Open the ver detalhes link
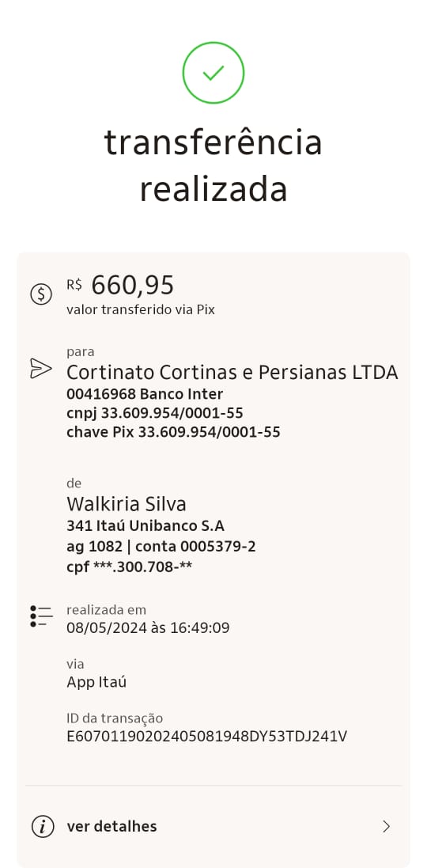The width and height of the screenshot is (427, 868). coord(111,827)
